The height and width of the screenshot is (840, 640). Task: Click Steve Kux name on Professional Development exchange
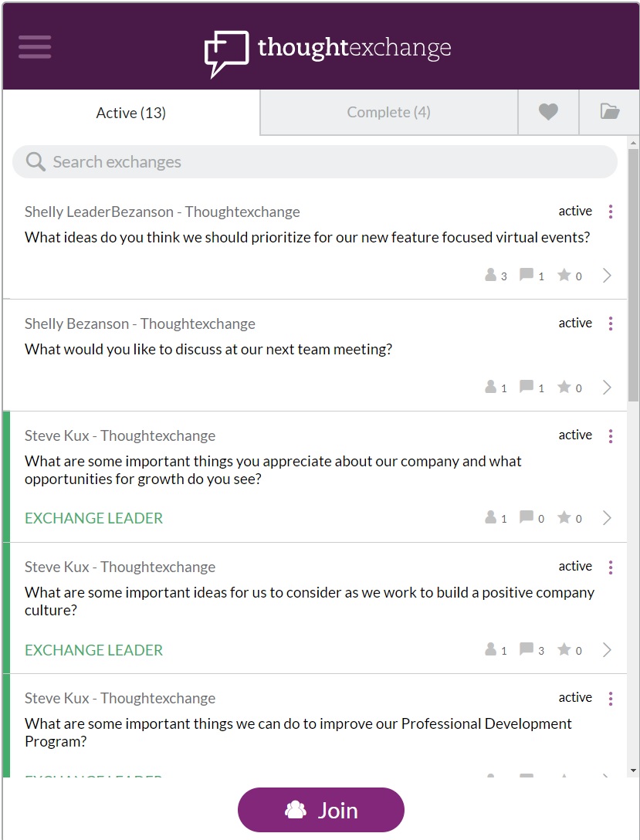(x=120, y=698)
